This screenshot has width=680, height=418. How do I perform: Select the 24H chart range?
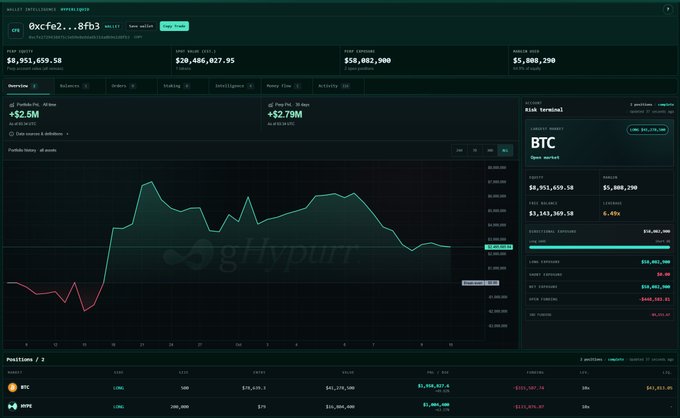(x=459, y=150)
